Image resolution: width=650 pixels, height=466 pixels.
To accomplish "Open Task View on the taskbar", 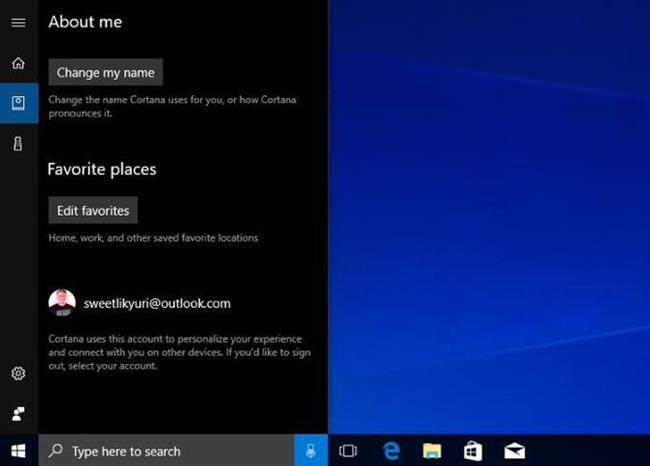I will (x=348, y=451).
